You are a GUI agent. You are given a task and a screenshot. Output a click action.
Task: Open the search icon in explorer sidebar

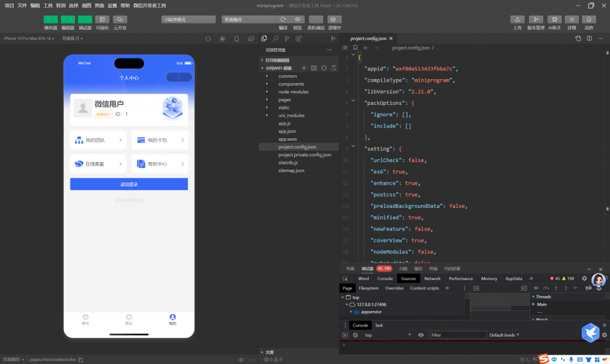[276, 39]
